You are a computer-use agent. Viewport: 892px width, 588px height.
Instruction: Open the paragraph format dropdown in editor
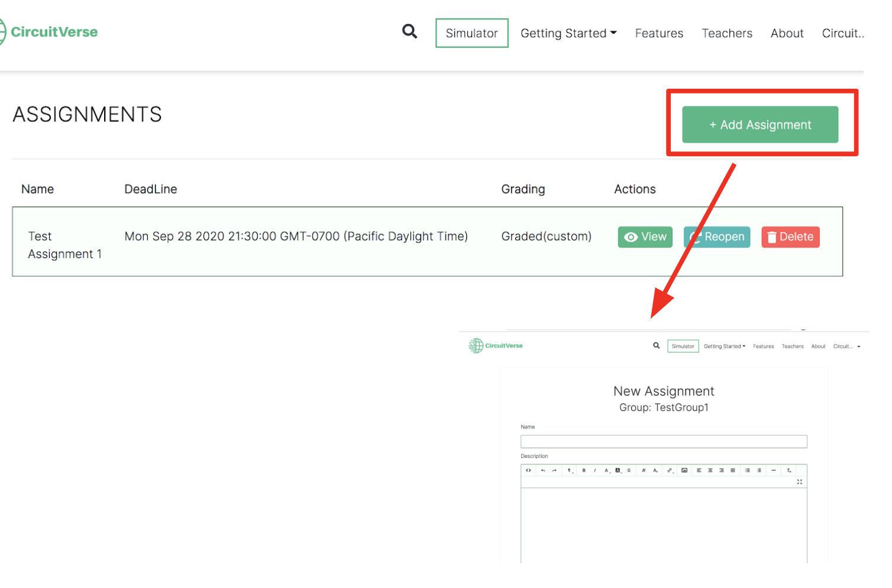pos(570,470)
